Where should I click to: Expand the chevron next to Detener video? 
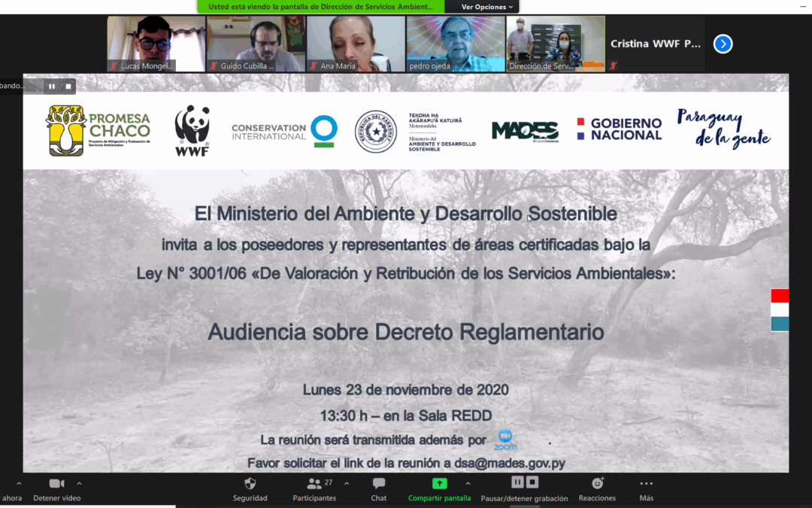tap(78, 484)
